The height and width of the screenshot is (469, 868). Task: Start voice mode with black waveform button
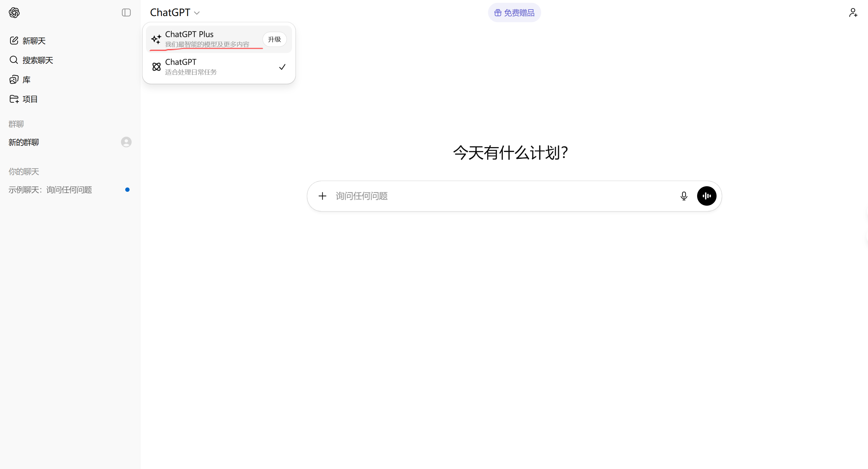[x=707, y=196]
